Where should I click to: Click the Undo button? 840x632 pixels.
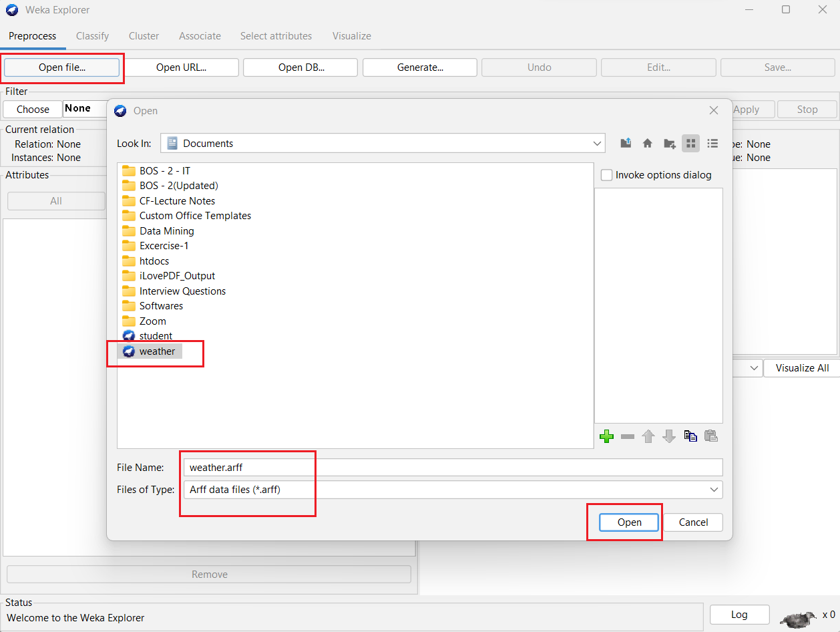(x=540, y=67)
